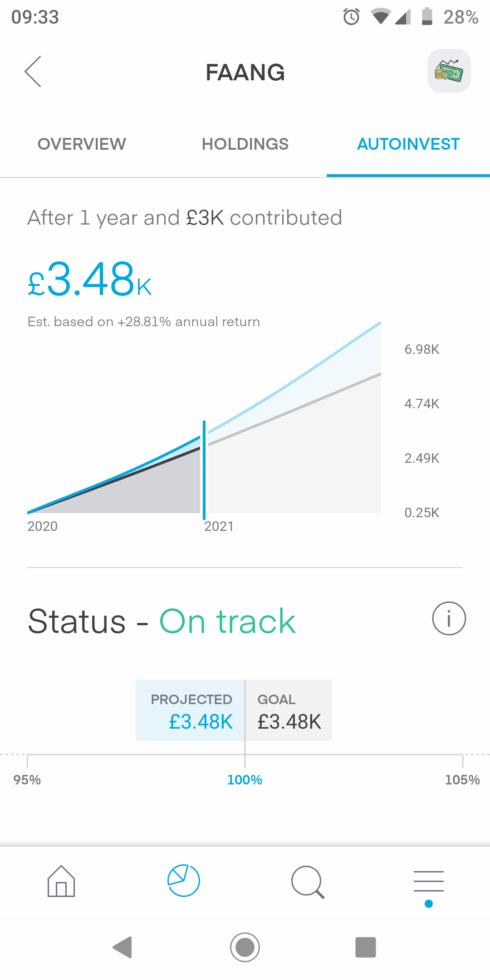Tap the Android recent apps square
Viewport: 490px width, 980px height.
pos(366,947)
